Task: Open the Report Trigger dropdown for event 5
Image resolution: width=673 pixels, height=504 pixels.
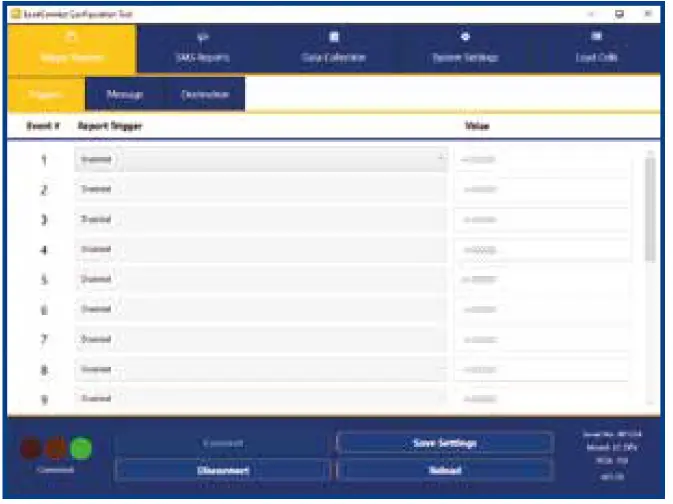Action: 261,279
